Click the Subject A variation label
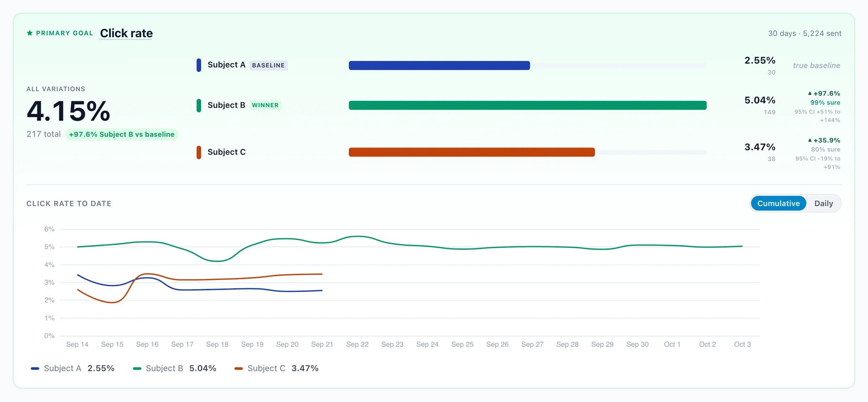Image resolution: width=868 pixels, height=402 pixels. (226, 65)
